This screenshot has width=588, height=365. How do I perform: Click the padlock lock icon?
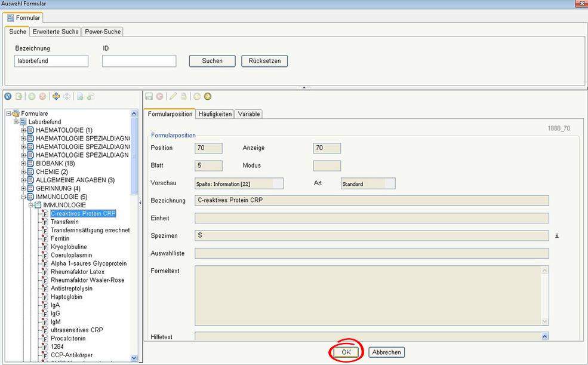point(183,96)
